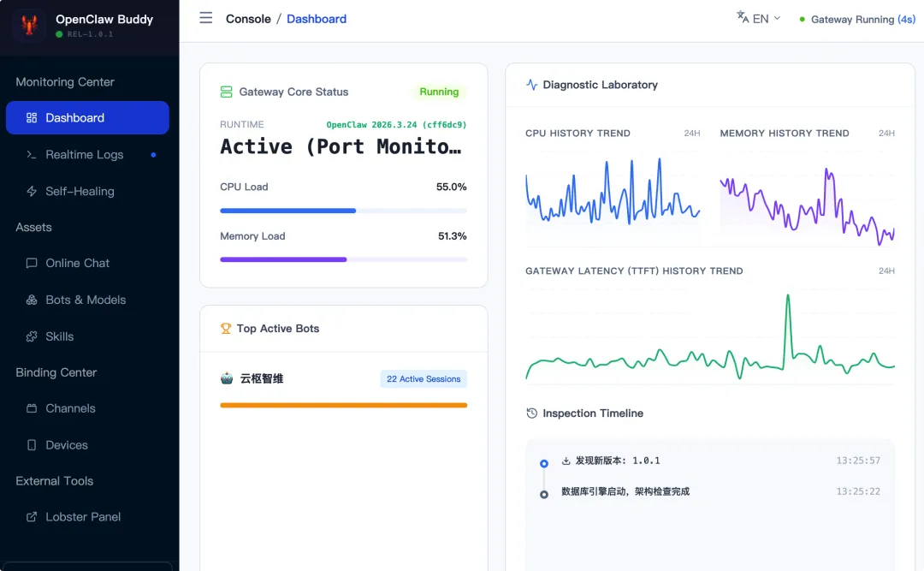Click the 云枢智维 bot name
The width and height of the screenshot is (924, 571).
pos(262,378)
